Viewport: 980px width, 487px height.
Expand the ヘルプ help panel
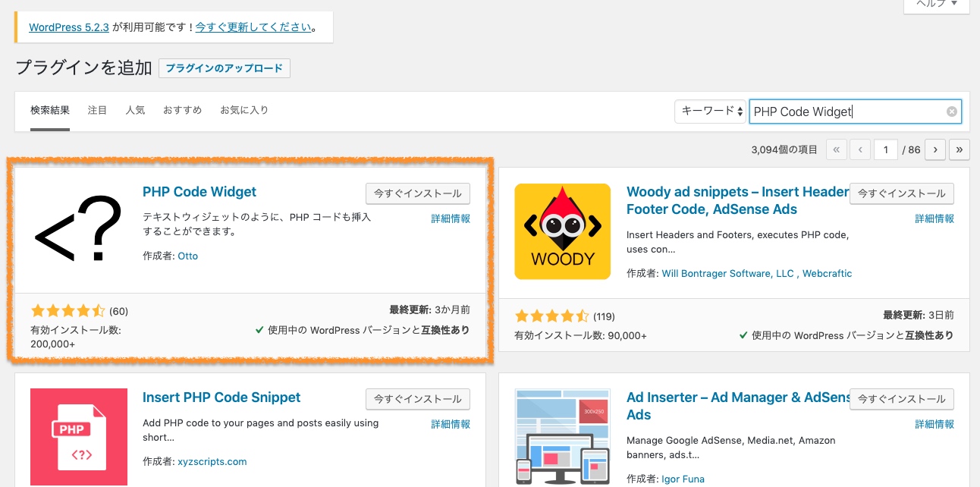[x=936, y=4]
